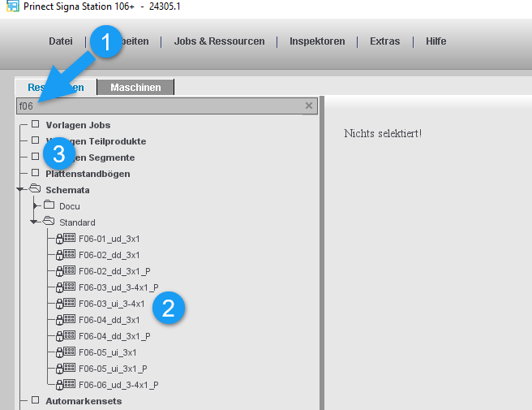
Task: Select the Vorlagen Jobs label
Action: [78, 125]
